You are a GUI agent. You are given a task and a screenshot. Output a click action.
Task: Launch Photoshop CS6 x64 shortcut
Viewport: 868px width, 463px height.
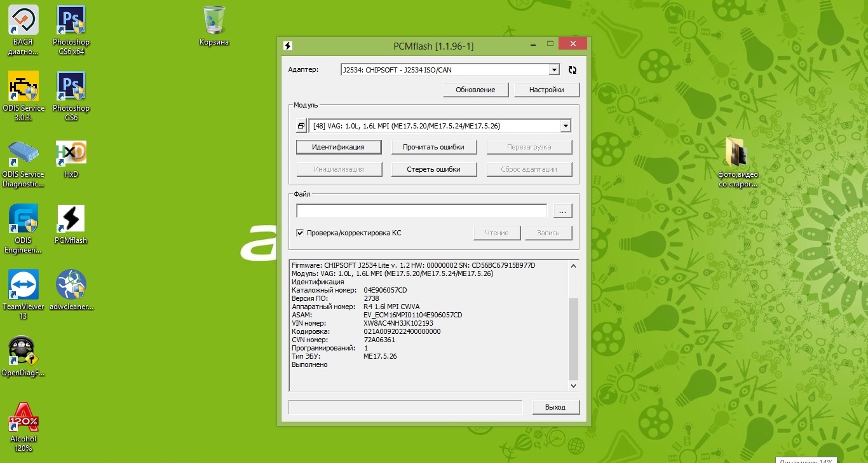(x=71, y=29)
